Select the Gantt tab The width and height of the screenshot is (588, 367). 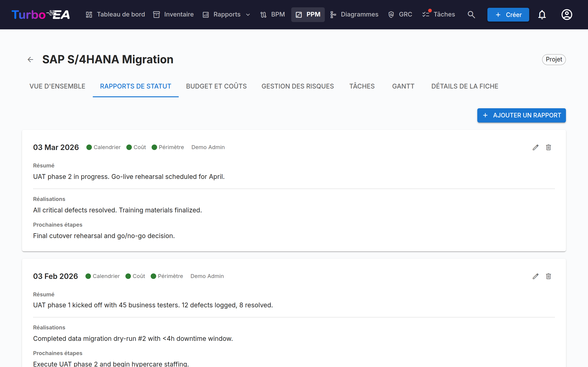pos(403,86)
